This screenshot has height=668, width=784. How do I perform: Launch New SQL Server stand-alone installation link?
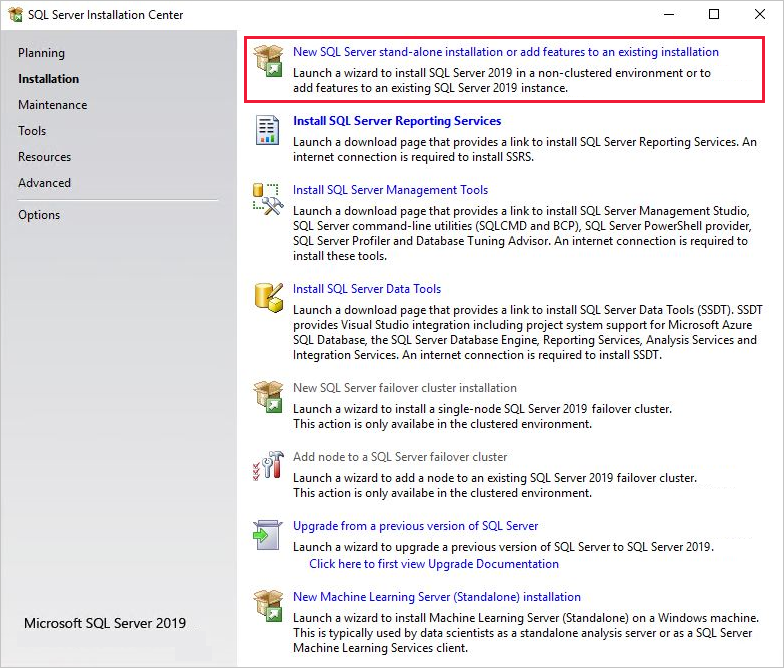pyautogui.click(x=506, y=52)
